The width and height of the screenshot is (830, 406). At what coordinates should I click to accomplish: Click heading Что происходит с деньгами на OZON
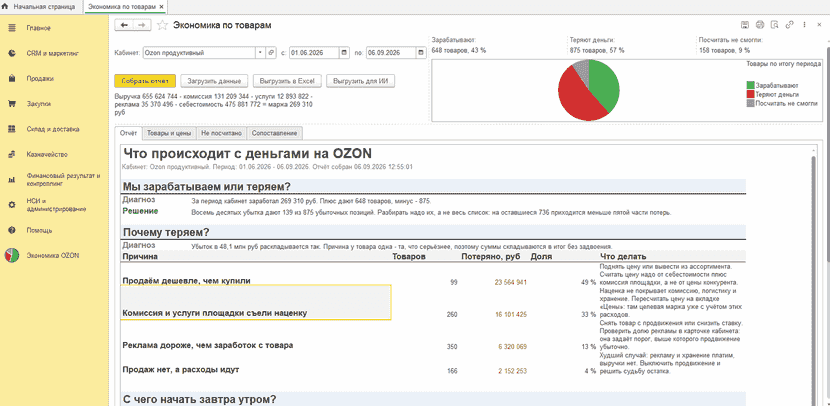[x=247, y=154]
